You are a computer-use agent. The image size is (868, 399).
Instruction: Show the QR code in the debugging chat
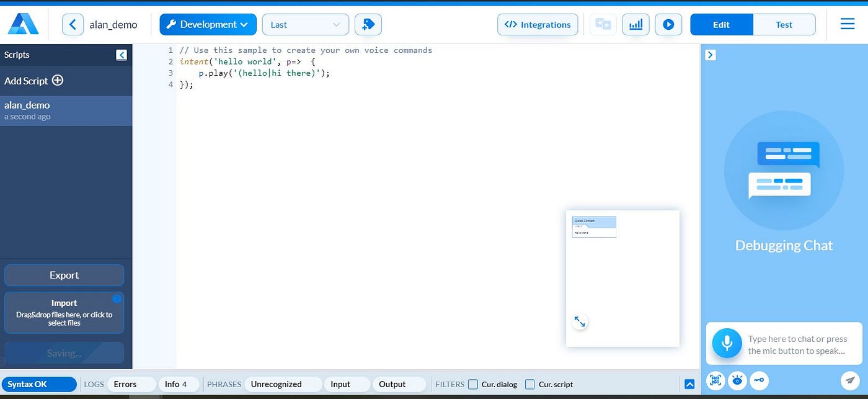[715, 380]
